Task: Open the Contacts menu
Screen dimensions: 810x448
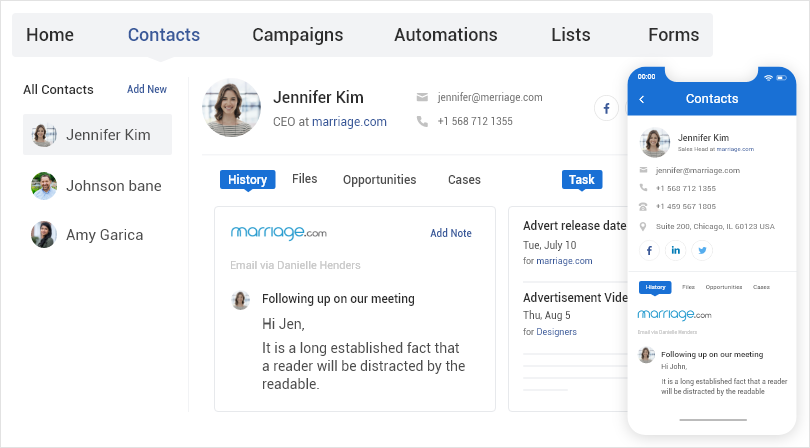Action: (164, 35)
